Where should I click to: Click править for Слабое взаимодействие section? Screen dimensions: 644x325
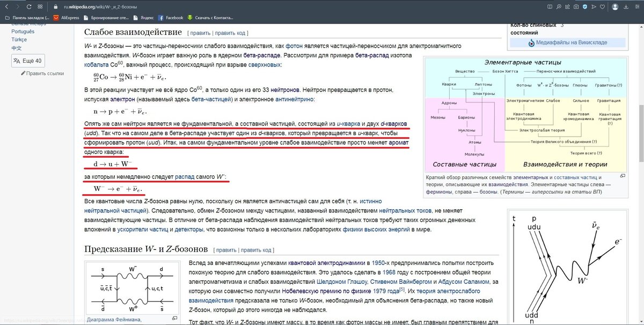tap(200, 33)
